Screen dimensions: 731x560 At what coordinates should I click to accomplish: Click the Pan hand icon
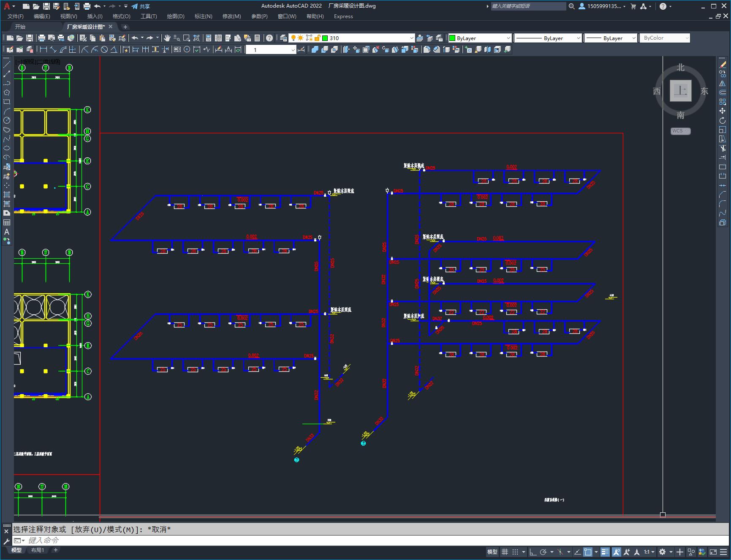[167, 38]
